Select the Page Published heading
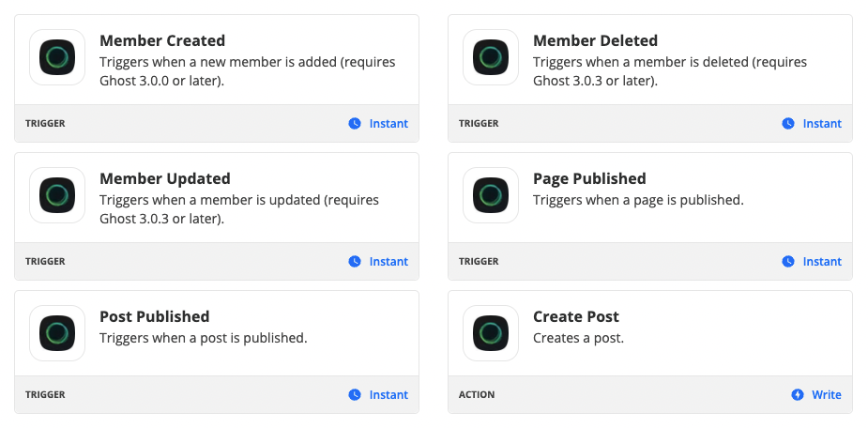This screenshot has height=428, width=868. [x=589, y=178]
